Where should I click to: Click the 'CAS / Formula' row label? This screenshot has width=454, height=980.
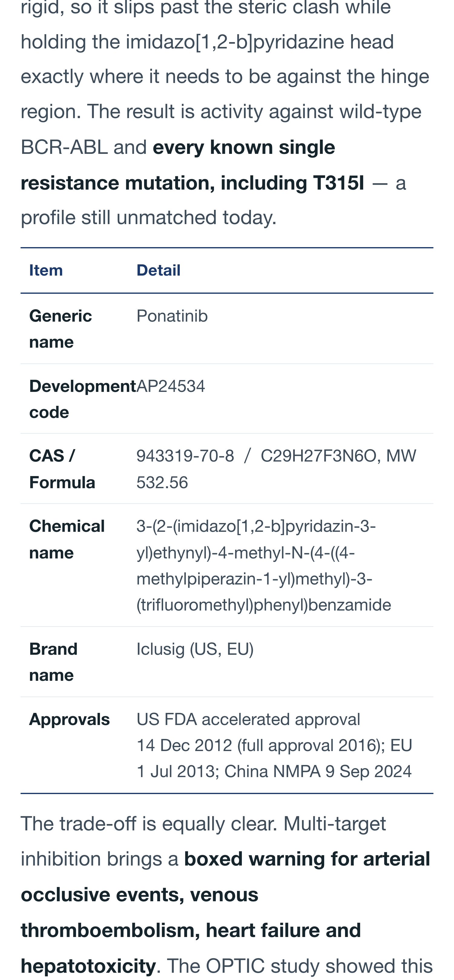62,469
